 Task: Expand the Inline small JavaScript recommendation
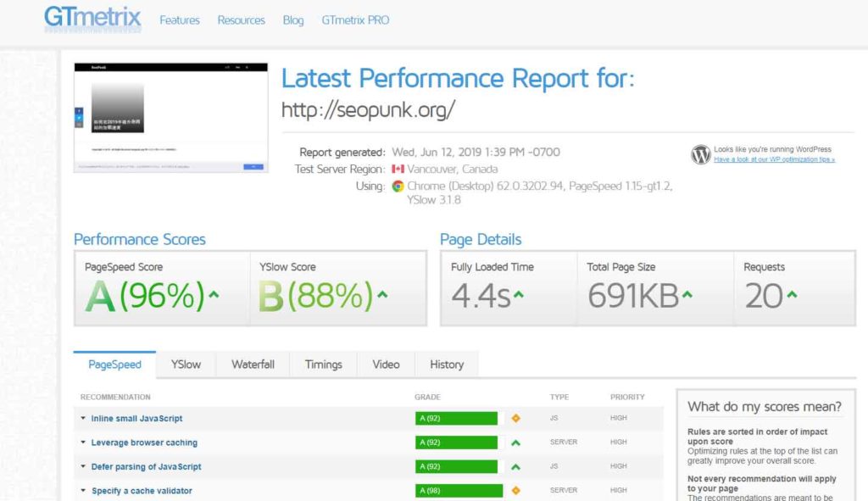click(136, 419)
